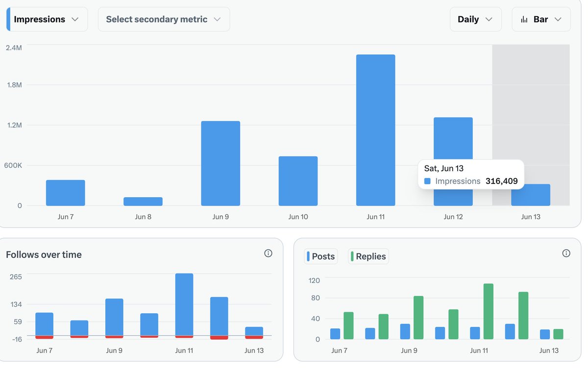
Task: Click the Jun 12 x-axis label in impressions chart
Action: pyautogui.click(x=453, y=217)
